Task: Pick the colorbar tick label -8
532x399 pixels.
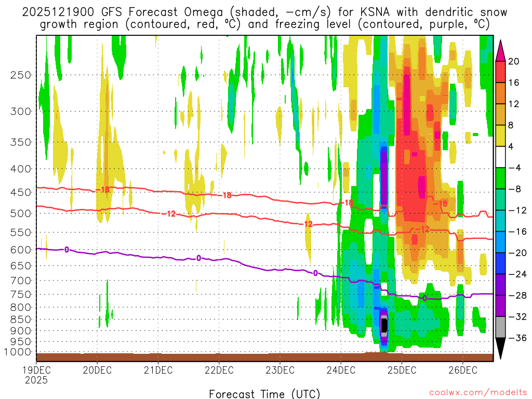Action: (x=514, y=189)
